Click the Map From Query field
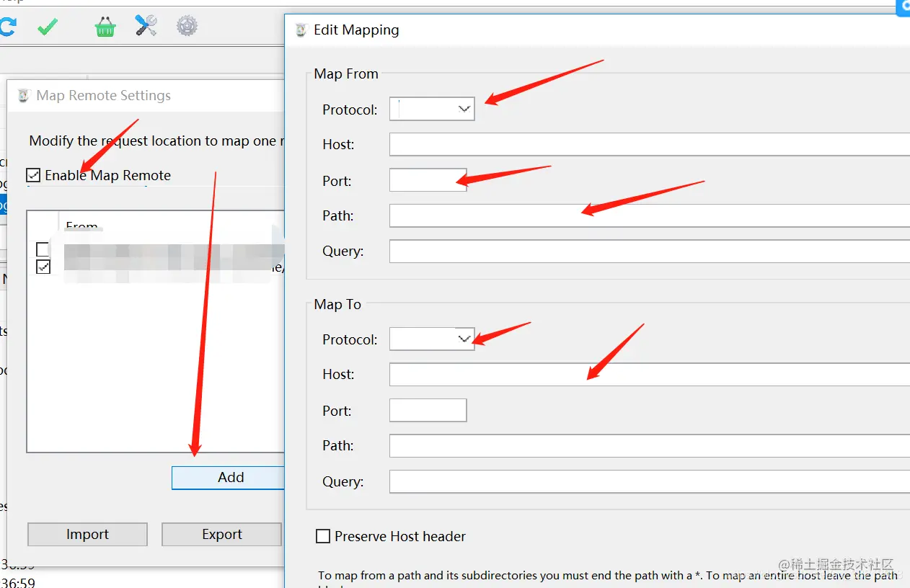This screenshot has width=910, height=588. (650, 251)
